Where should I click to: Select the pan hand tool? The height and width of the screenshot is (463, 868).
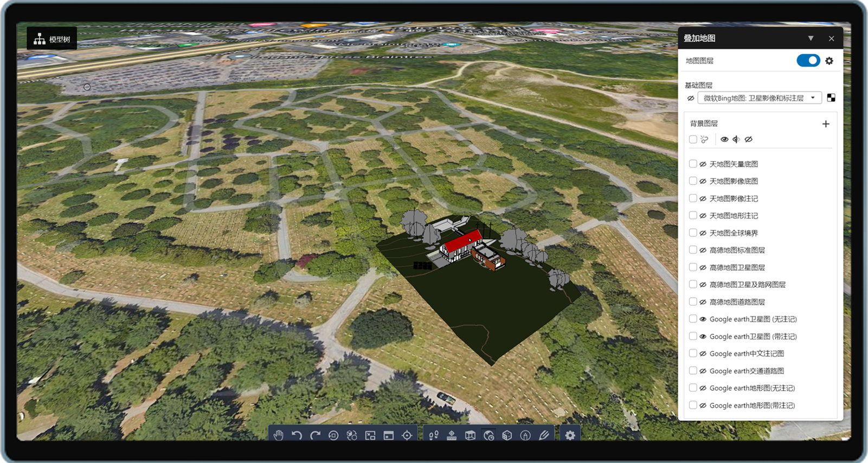coord(279,435)
